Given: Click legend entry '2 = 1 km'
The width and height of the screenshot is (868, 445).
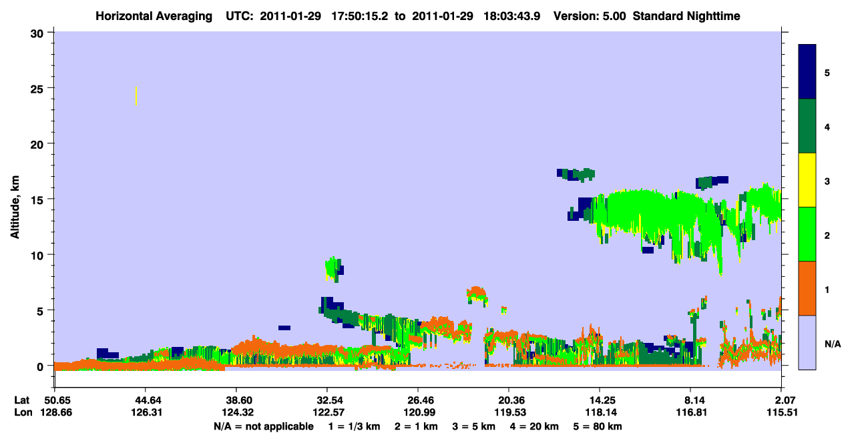Looking at the screenshot, I should click(416, 426).
